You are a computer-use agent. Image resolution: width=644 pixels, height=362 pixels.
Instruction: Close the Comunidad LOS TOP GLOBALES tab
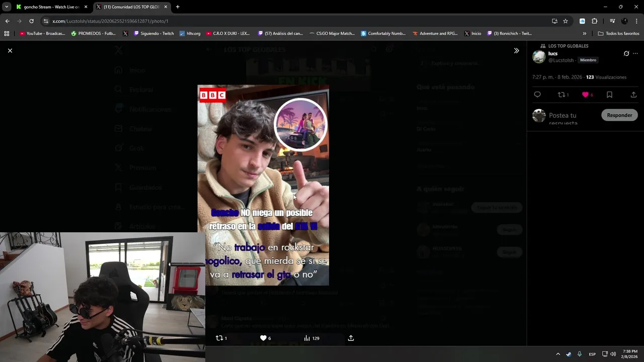click(166, 7)
